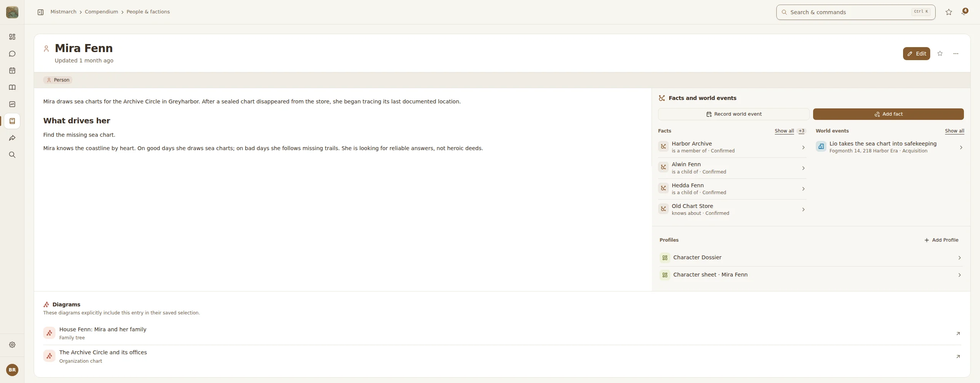Toggle the sidebar collapse icon
The width and height of the screenshot is (980, 383).
[41, 12]
